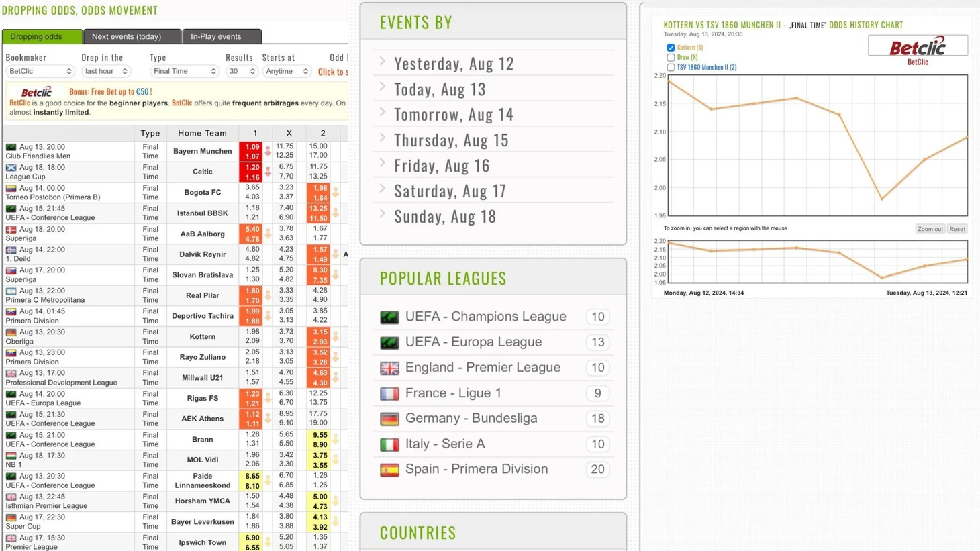Expand Tomorrow, Aug 14 events
The width and height of the screenshot is (980, 551).
tap(454, 114)
